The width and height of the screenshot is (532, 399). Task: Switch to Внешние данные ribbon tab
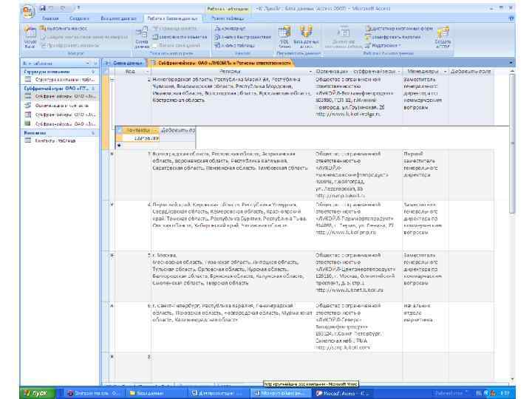[x=118, y=18]
